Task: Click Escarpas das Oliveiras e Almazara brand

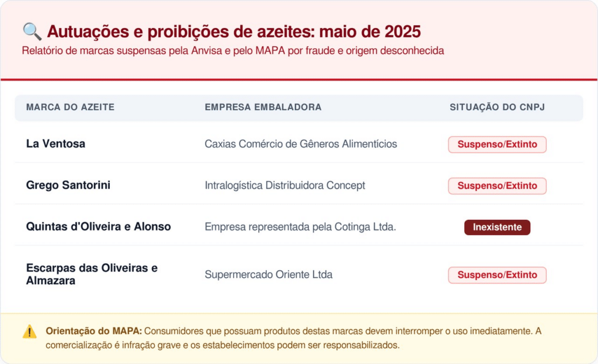Action: (x=92, y=274)
